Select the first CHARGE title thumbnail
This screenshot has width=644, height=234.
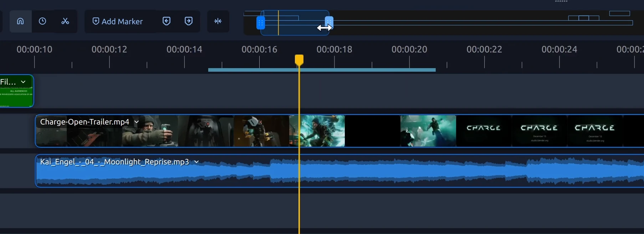[484, 131]
